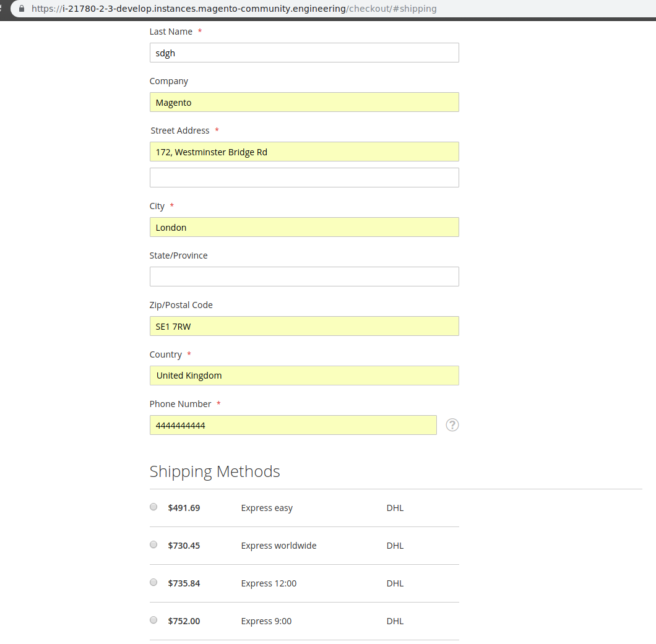The image size is (656, 644).
Task: Open the Country selection field
Action: [304, 376]
